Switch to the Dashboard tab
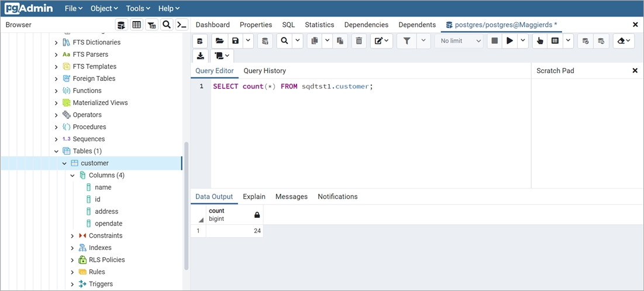Image resolution: width=644 pixels, height=291 pixels. tap(213, 25)
